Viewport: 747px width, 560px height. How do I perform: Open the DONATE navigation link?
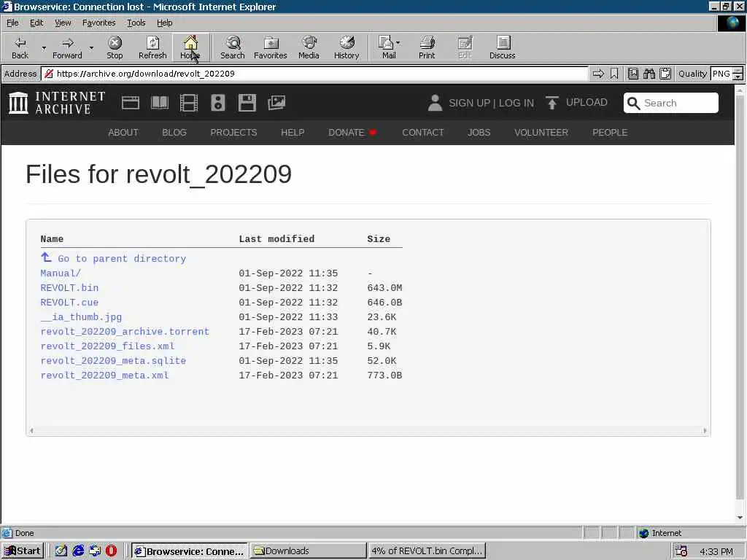point(352,133)
